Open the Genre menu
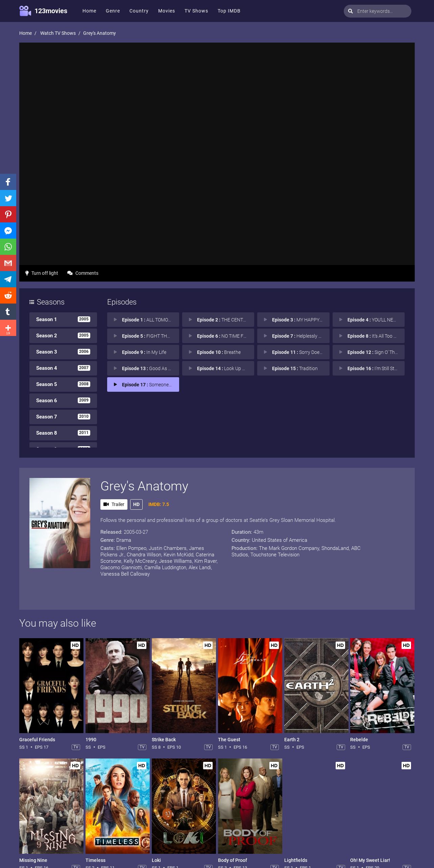This screenshot has width=434, height=868. pos(113,11)
